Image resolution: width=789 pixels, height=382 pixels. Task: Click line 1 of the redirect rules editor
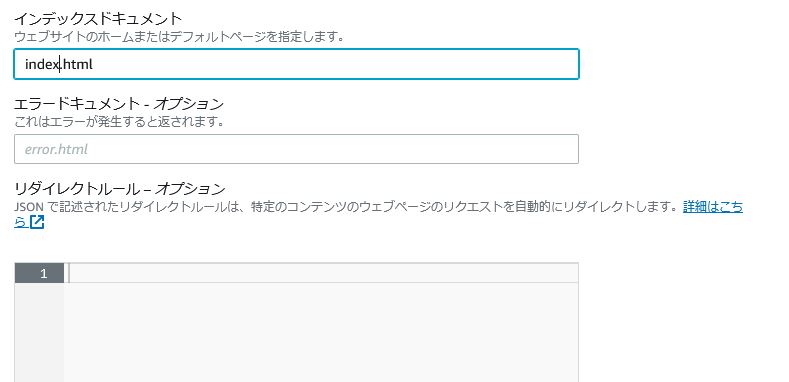pyautogui.click(x=323, y=273)
